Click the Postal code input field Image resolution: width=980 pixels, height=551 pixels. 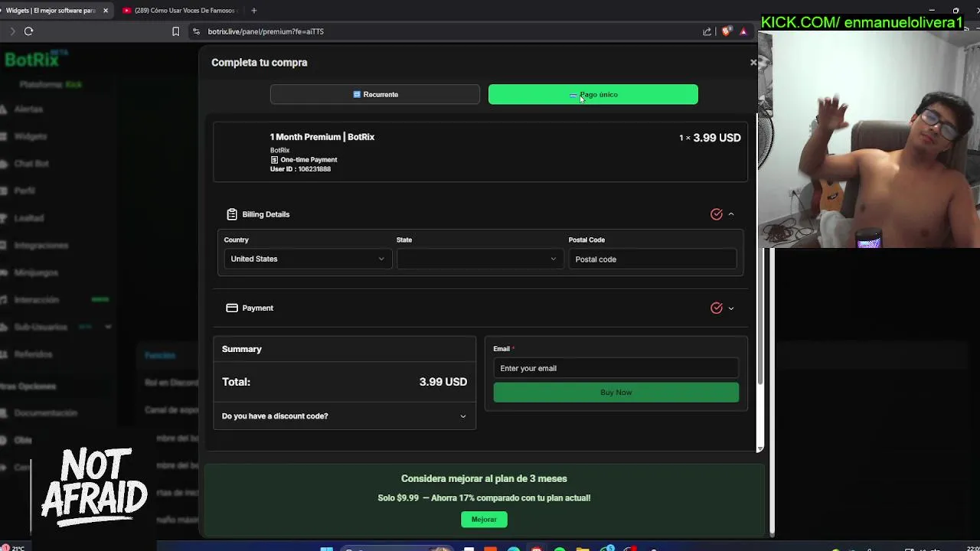click(652, 259)
